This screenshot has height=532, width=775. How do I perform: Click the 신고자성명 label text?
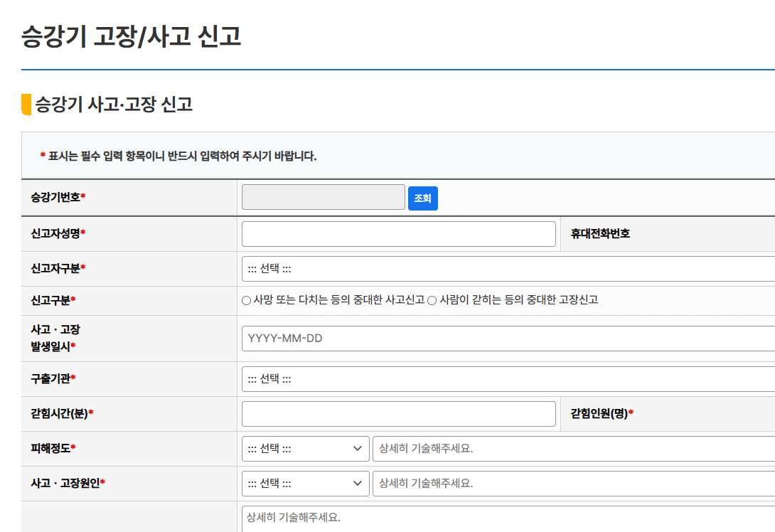click(x=58, y=233)
